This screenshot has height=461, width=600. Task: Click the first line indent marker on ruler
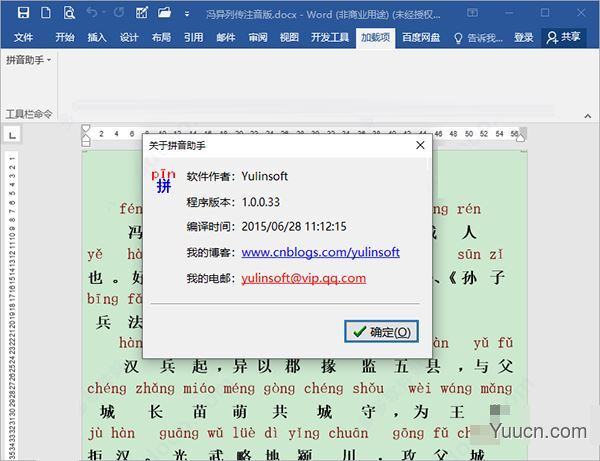click(86, 129)
